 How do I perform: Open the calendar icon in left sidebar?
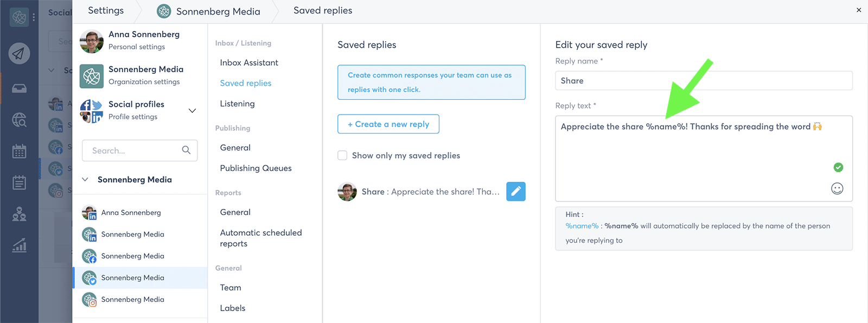pyautogui.click(x=19, y=151)
